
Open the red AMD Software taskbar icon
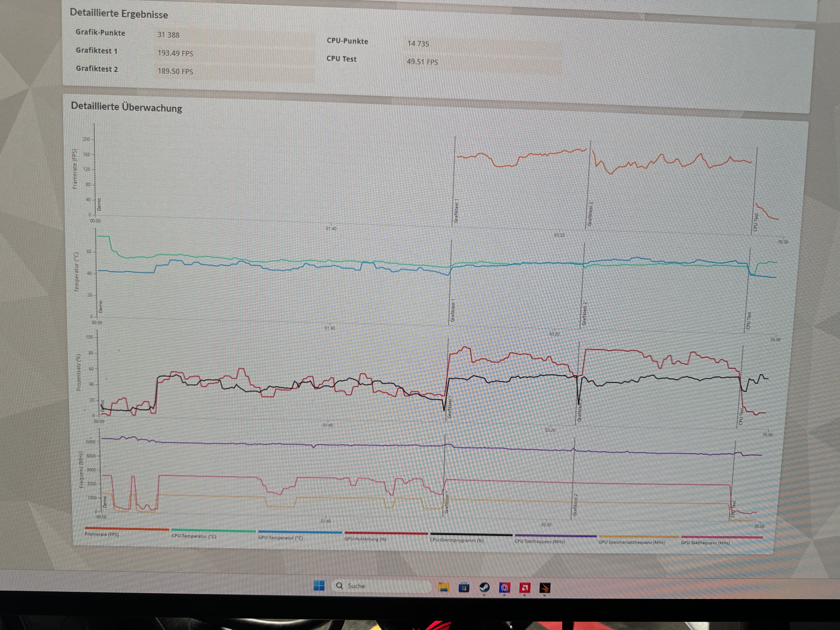[525, 588]
